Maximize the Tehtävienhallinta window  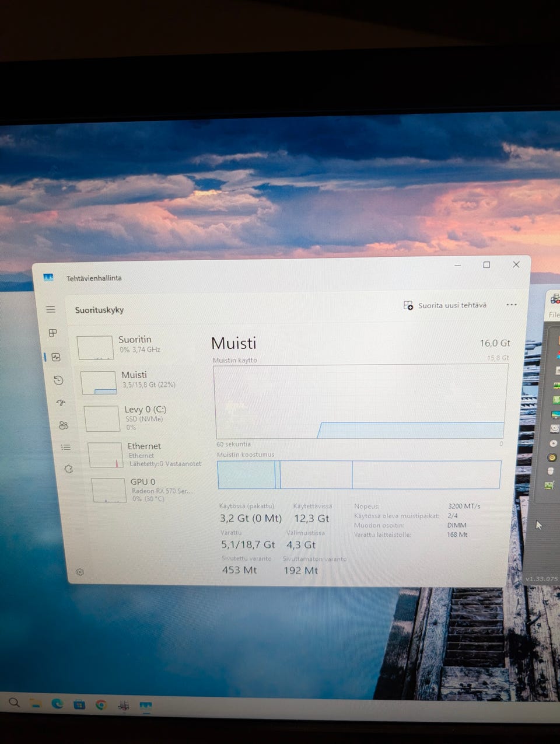click(487, 265)
